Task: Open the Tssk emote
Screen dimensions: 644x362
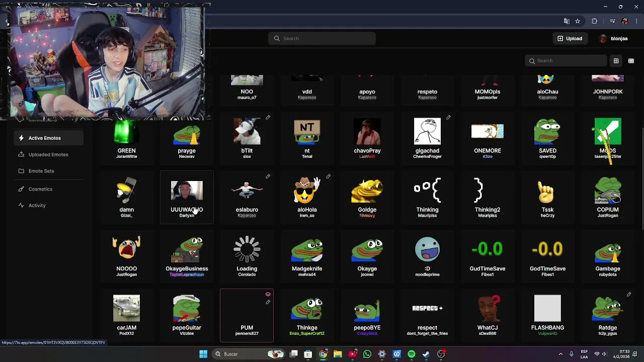Action: coord(547,198)
